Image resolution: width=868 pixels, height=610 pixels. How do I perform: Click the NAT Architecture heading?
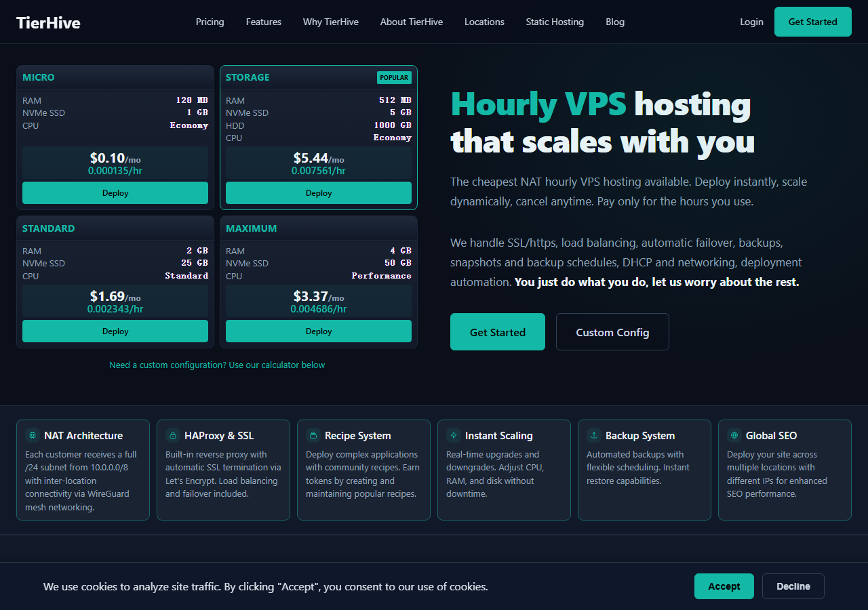coord(83,435)
